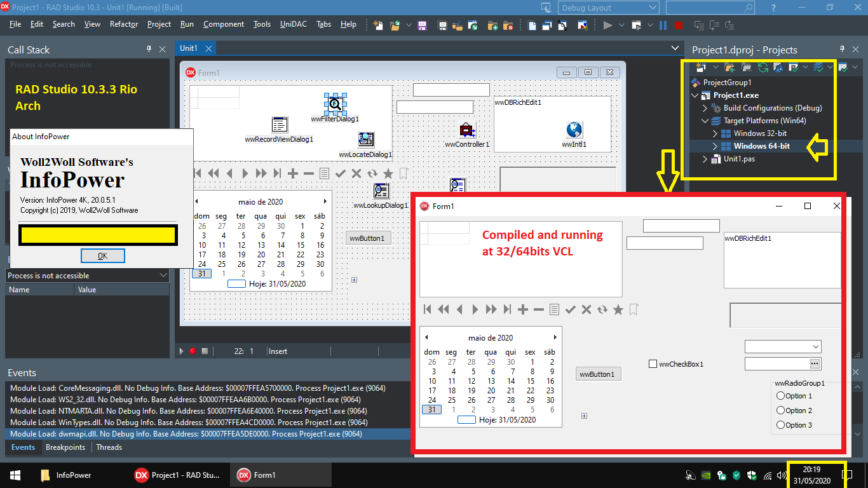Open the editor tabs overflow dropdown arrow
The height and width of the screenshot is (488, 868).
(x=675, y=48)
